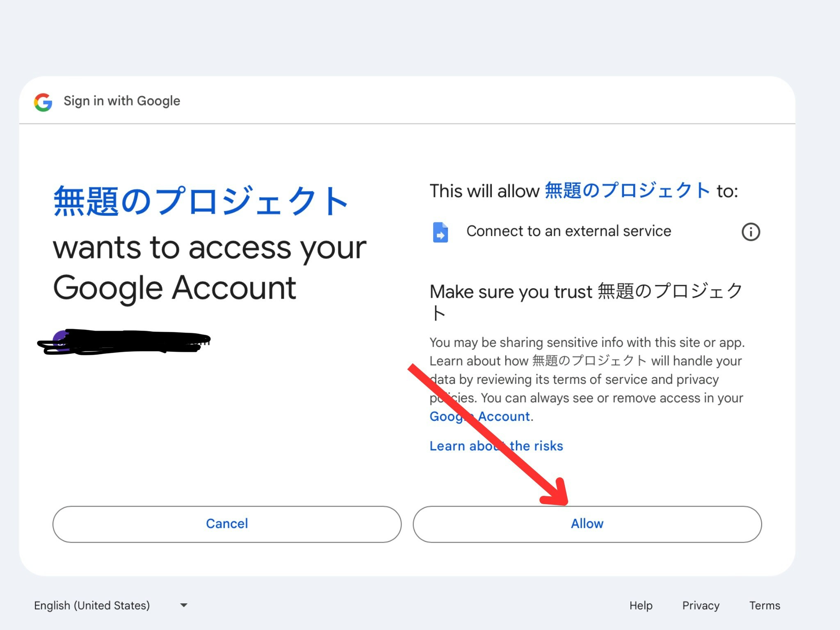Viewport: 840px width, 630px height.
Task: Open the Terms footer link
Action: tap(765, 605)
